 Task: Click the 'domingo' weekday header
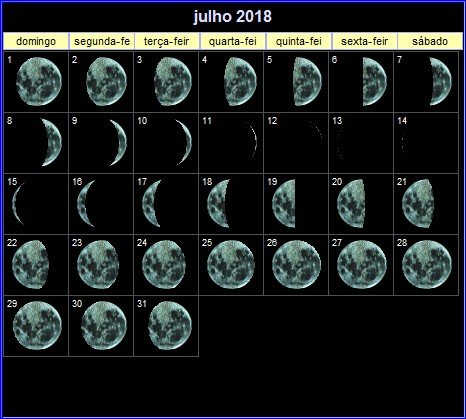pyautogui.click(x=36, y=41)
